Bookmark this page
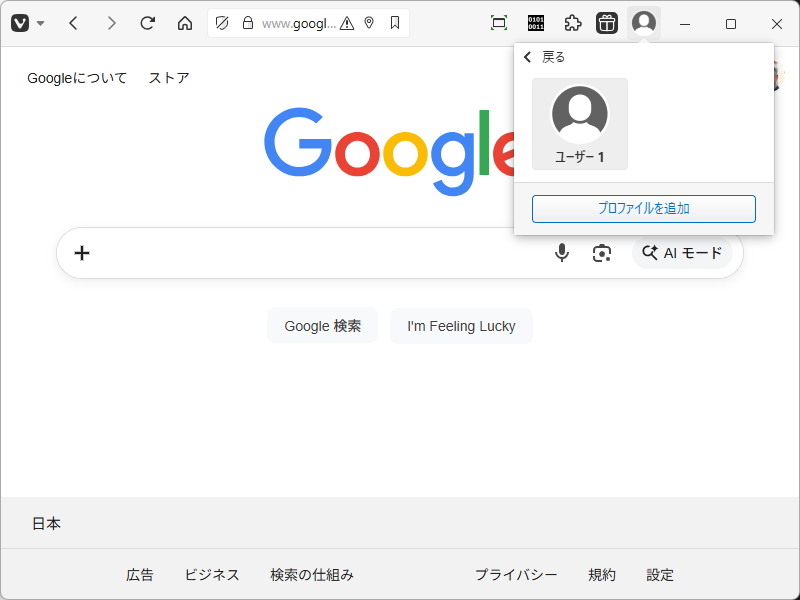Image resolution: width=800 pixels, height=600 pixels. tap(395, 23)
